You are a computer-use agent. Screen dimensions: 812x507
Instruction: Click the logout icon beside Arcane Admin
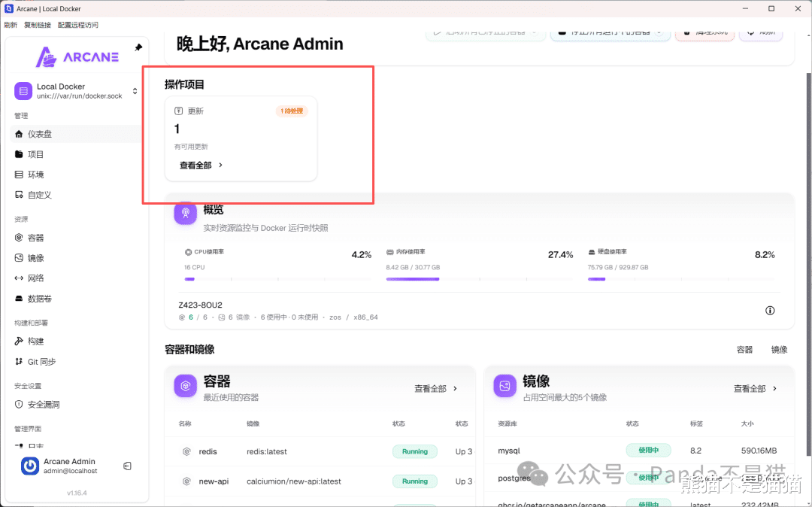tap(127, 466)
